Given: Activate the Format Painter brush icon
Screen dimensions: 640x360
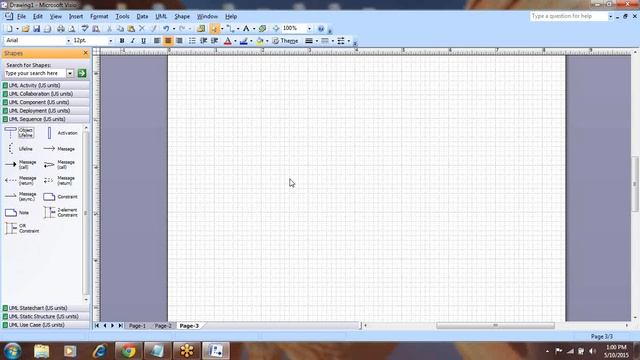Looking at the screenshot, I should click(153, 29).
